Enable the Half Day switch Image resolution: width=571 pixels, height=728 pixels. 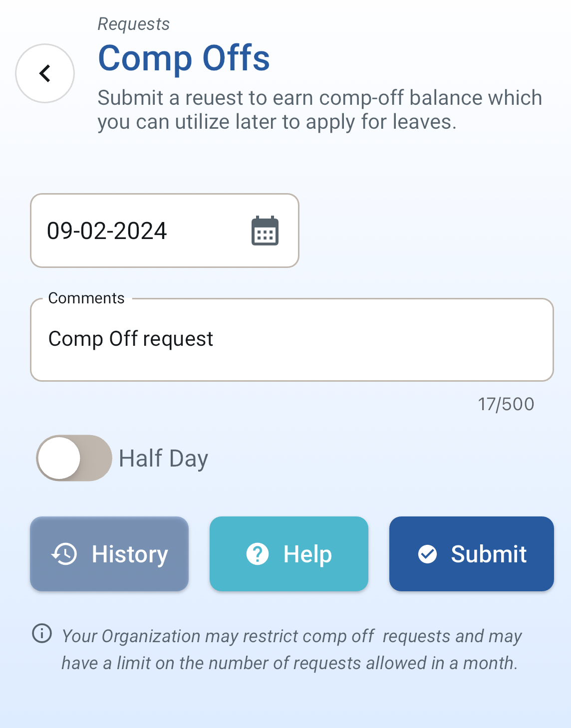[x=74, y=458]
